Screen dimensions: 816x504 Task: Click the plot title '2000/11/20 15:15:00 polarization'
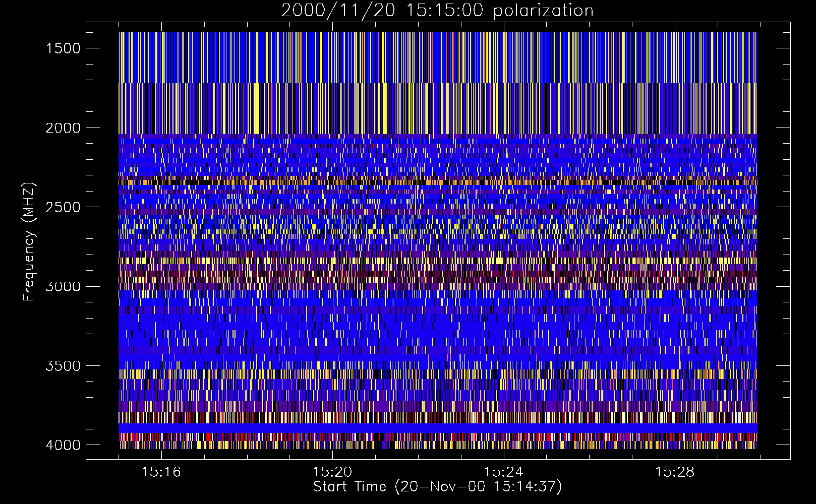437,11
